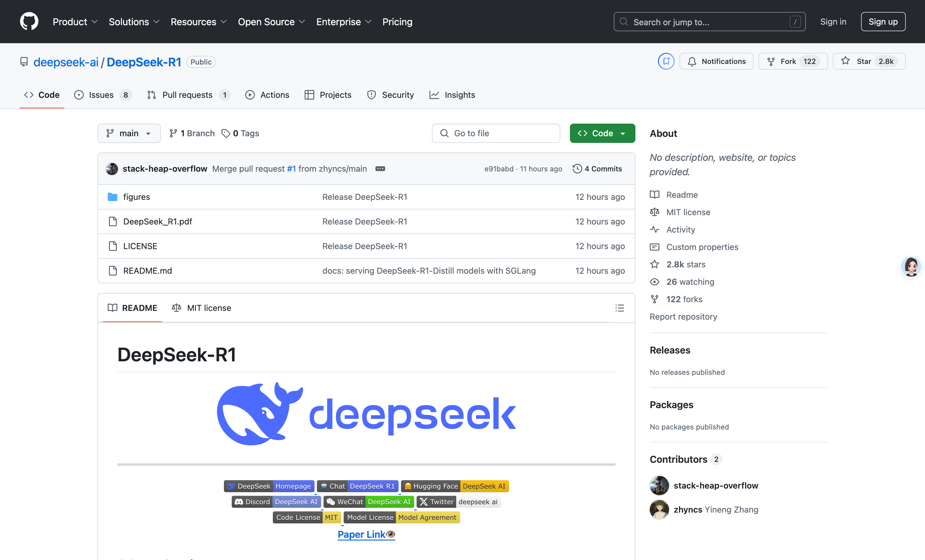Open pull request #1 link
Image resolution: width=925 pixels, height=560 pixels.
click(291, 169)
